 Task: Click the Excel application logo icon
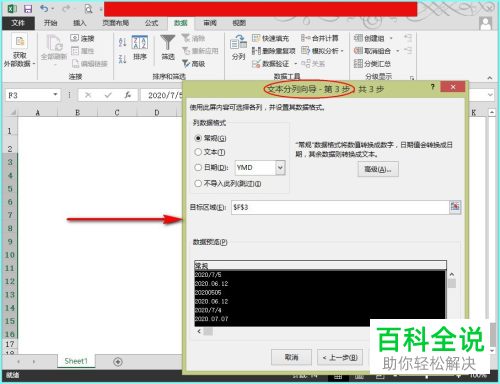click(12, 9)
